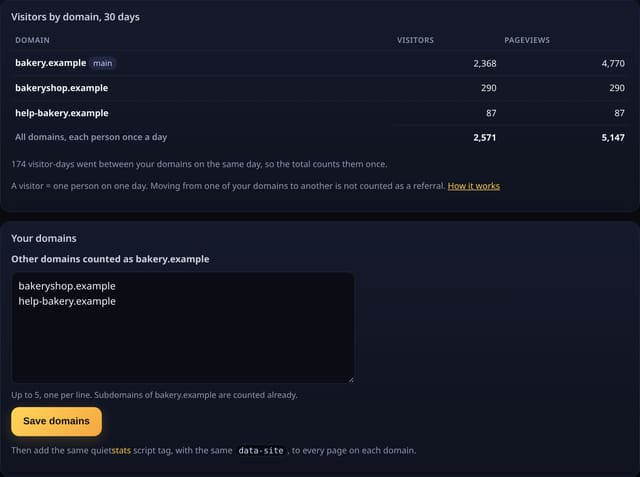Image resolution: width=640 pixels, height=477 pixels.
Task: Open the How it works link
Action: [473, 186]
